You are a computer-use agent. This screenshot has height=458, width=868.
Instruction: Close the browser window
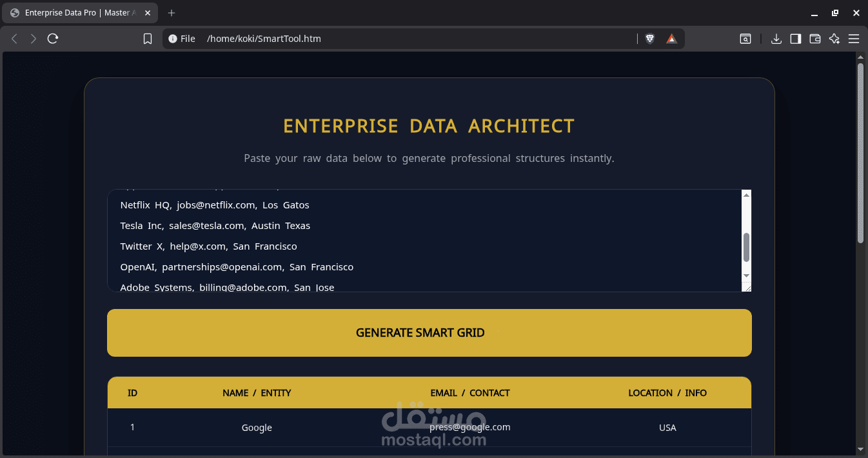point(856,13)
